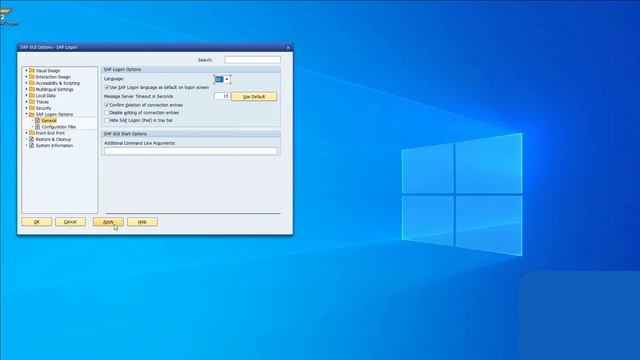This screenshot has width=640, height=360.
Task: Expand the Interaction Design tree node arrow
Action: coord(27,77)
